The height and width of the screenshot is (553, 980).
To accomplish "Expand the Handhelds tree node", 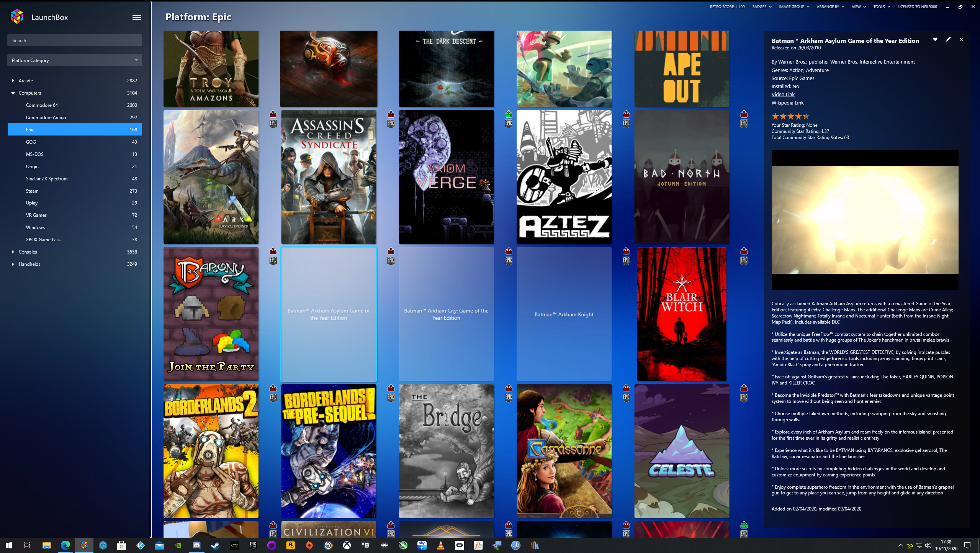I will tap(13, 264).
